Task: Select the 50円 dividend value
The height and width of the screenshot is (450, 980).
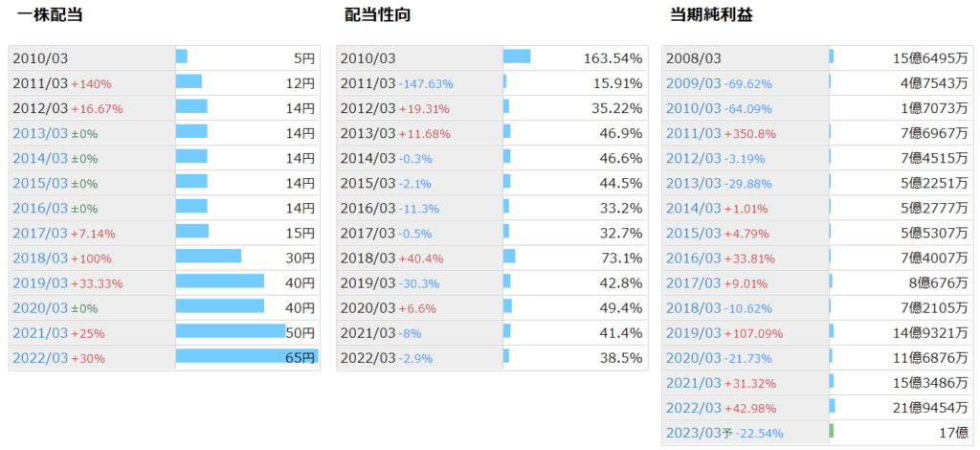Action: tap(301, 334)
